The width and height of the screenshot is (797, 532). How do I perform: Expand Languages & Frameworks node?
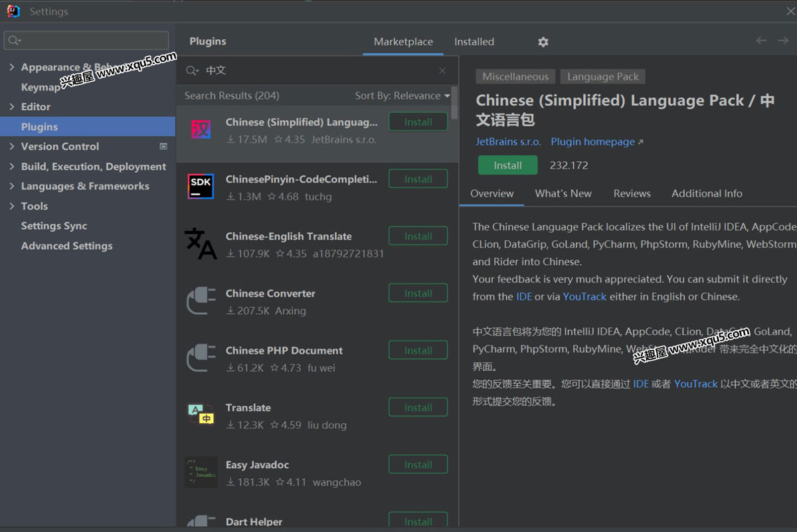pos(11,186)
